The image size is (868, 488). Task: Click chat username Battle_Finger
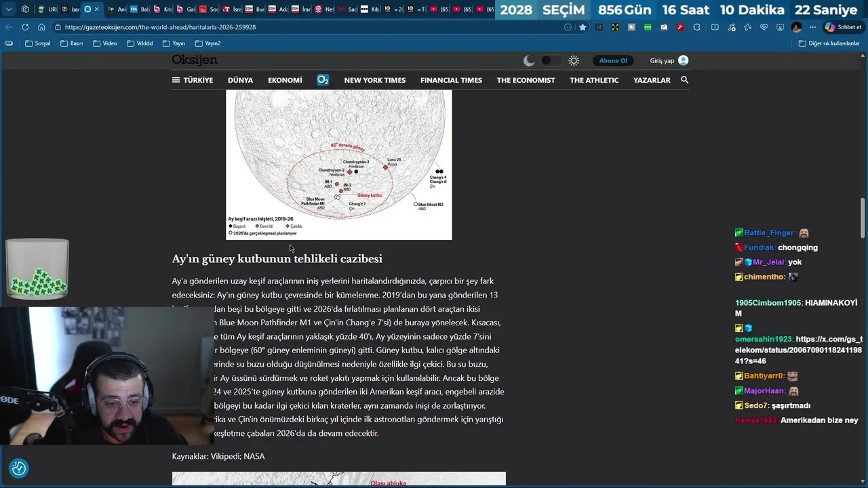(769, 233)
